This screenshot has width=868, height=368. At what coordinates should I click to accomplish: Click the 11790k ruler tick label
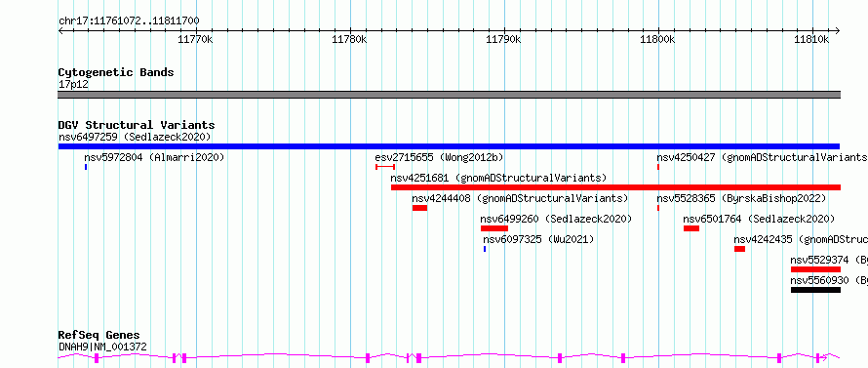pyautogui.click(x=503, y=39)
